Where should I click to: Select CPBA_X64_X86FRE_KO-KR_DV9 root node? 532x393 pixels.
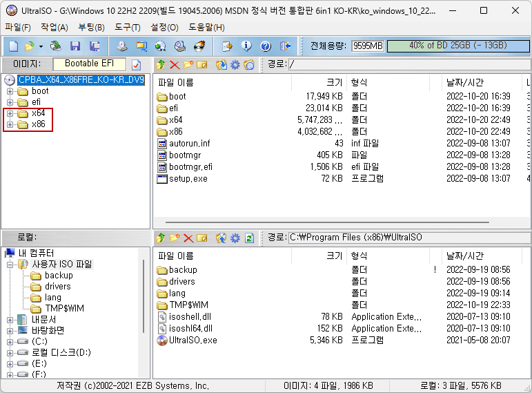[81, 80]
